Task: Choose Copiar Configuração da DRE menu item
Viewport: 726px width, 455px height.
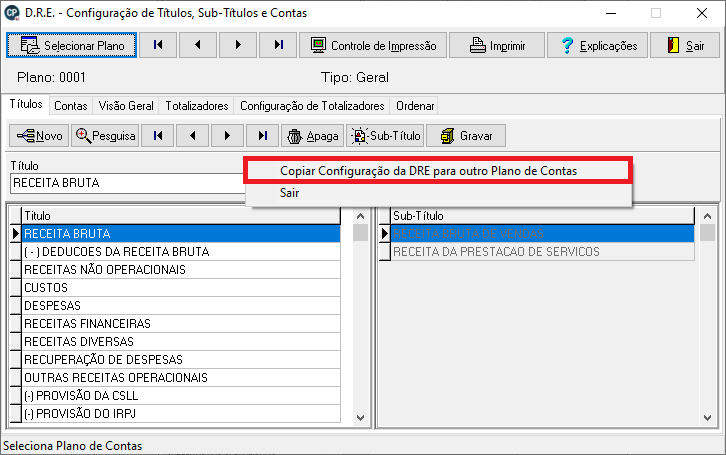Action: 438,171
